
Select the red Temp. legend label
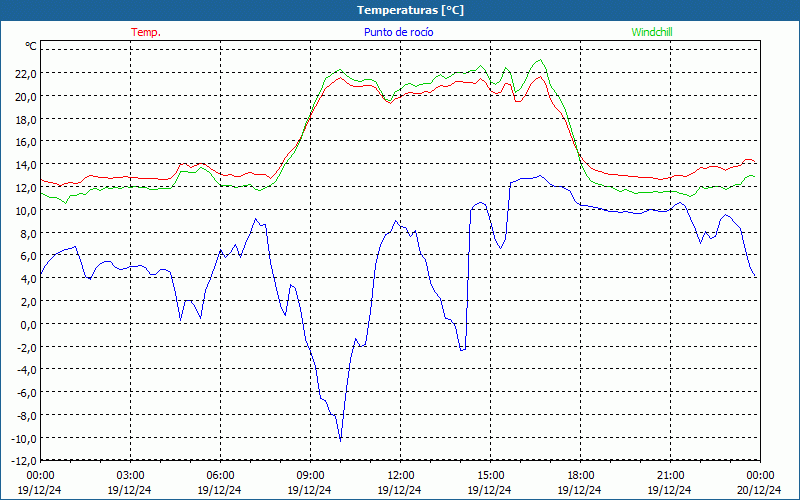click(x=146, y=32)
